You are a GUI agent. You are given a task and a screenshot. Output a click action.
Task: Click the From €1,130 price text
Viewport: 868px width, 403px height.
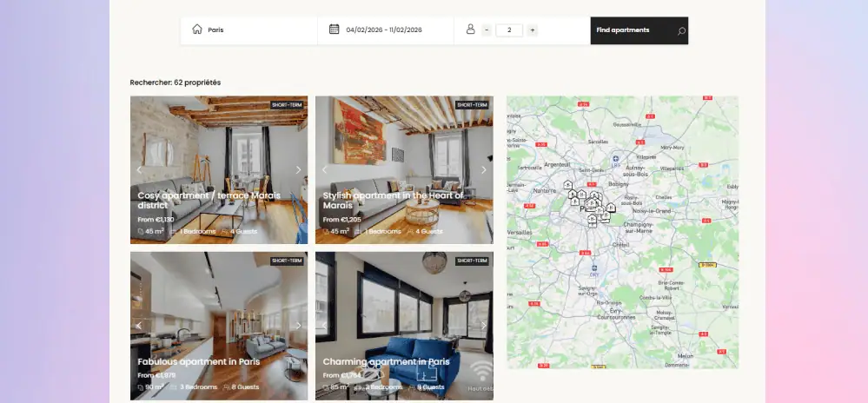pos(156,220)
